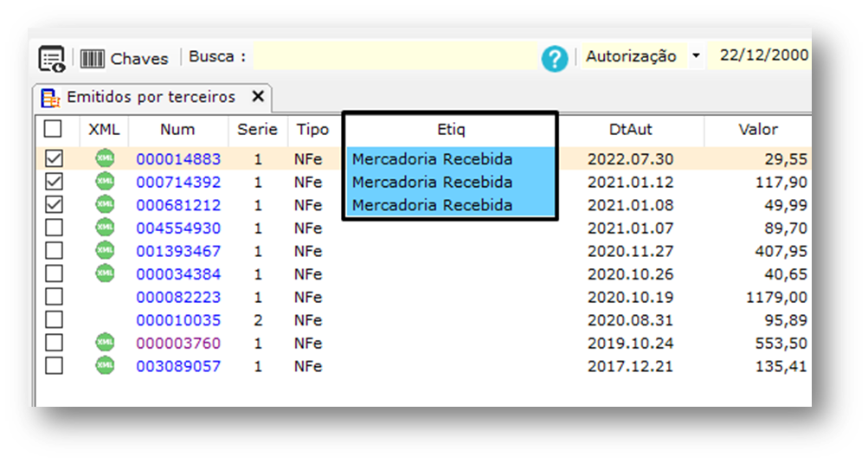This screenshot has width=868, height=463.
Task: Sort by the Tipo column header
Action: point(312,130)
